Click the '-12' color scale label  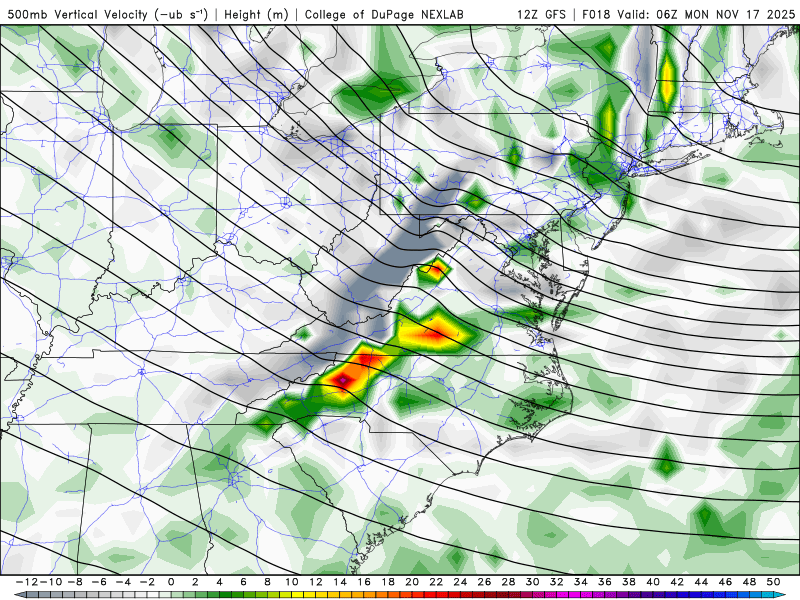[26, 582]
